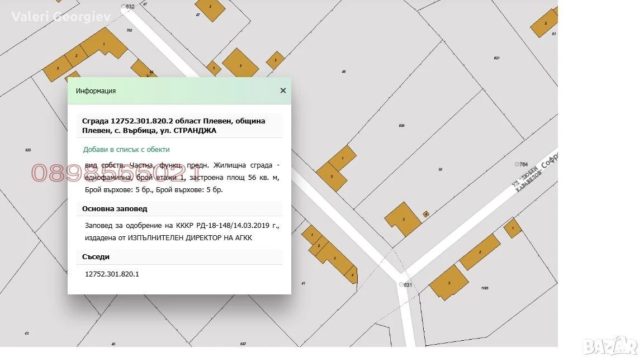Click parcel number 48 label
The height and width of the screenshot is (362, 644).
pyautogui.click(x=344, y=72)
